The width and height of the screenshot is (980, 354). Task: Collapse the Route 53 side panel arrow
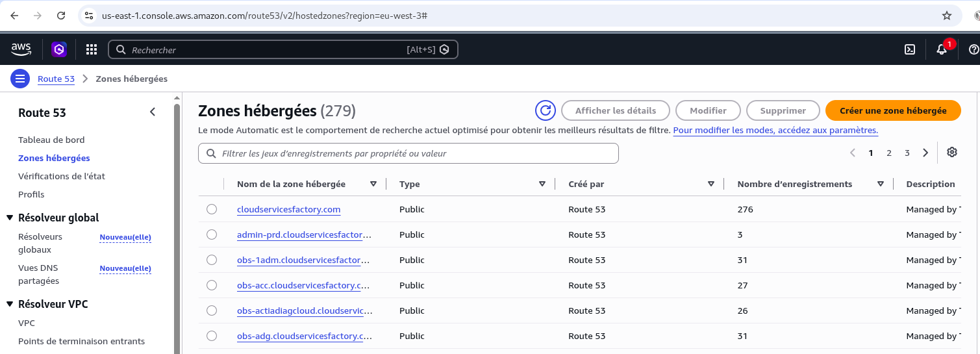153,112
